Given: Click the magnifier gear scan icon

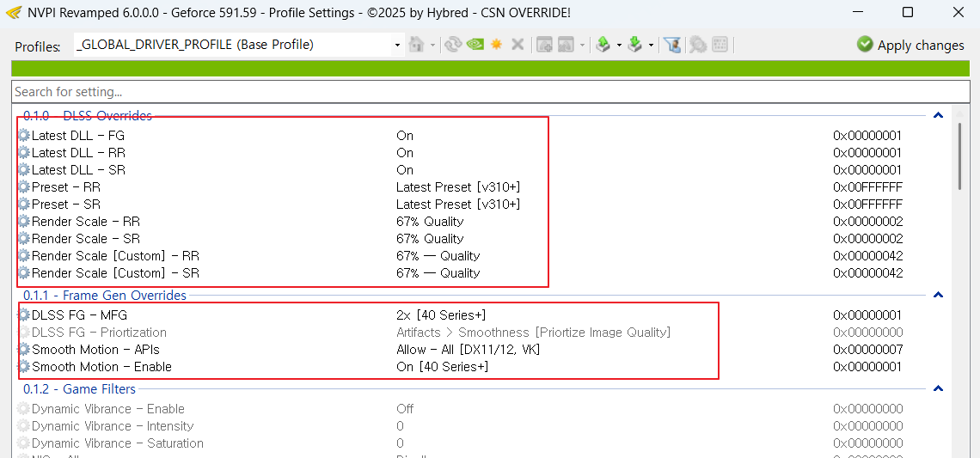Looking at the screenshot, I should (697, 45).
